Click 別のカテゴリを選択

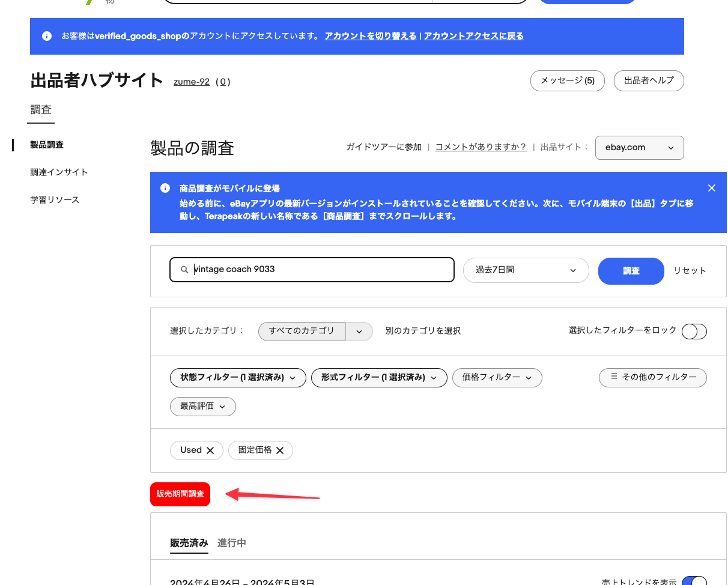[x=423, y=331]
